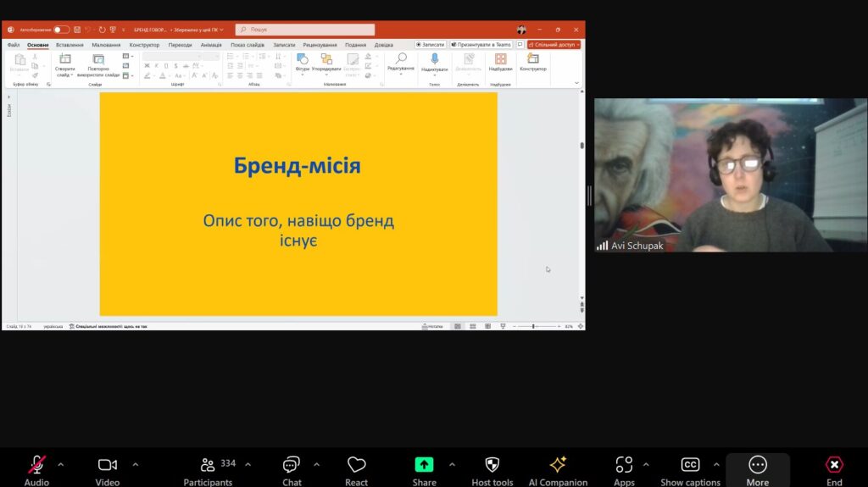Switch to the Вставлення ribbon tab

tap(70, 45)
